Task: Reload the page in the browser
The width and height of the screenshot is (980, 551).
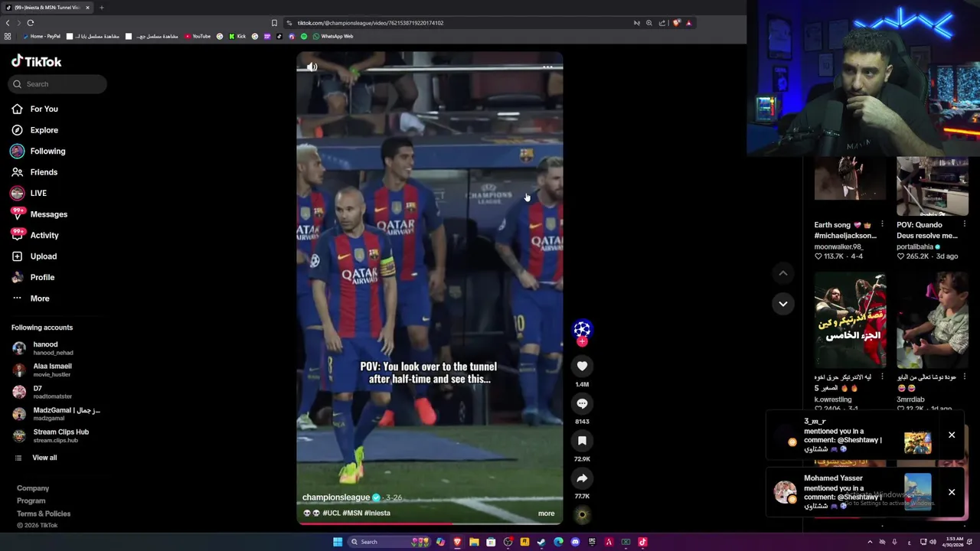Action: coord(31,23)
